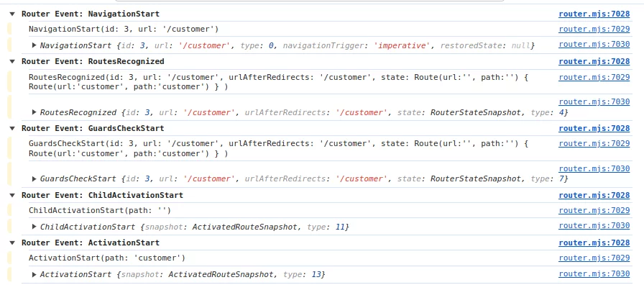The image size is (644, 285).
Task: Select the ActivationStart(path: 'customer') log line
Action: [107, 258]
